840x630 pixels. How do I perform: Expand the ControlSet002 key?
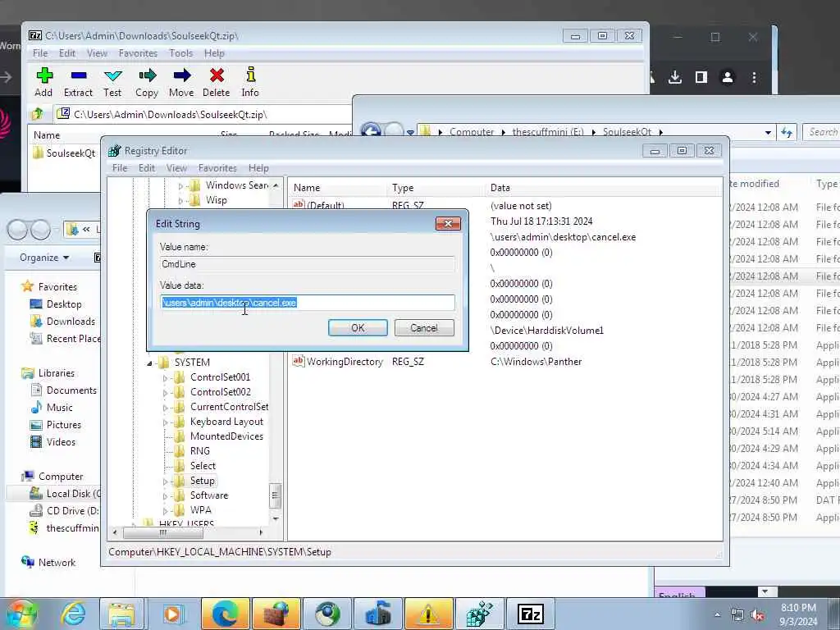click(165, 393)
